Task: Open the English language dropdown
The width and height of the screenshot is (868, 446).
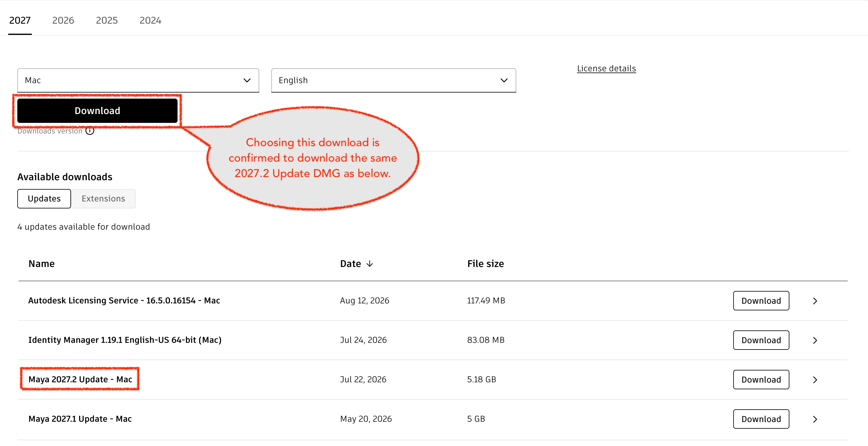Action: (x=394, y=80)
